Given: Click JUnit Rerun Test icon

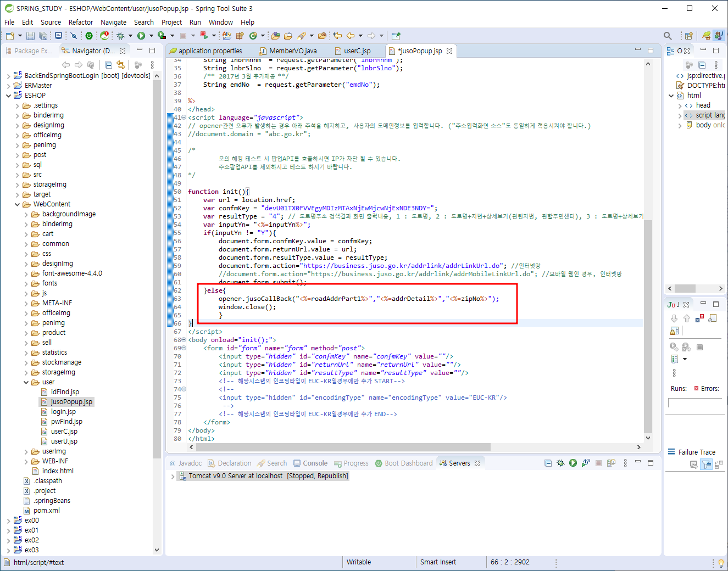Looking at the screenshot, I should coord(674,347).
